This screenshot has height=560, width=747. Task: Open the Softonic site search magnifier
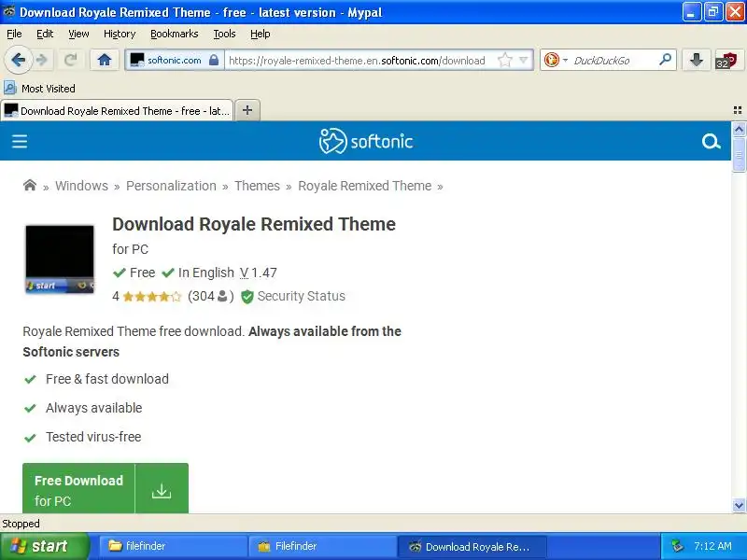[x=711, y=142]
